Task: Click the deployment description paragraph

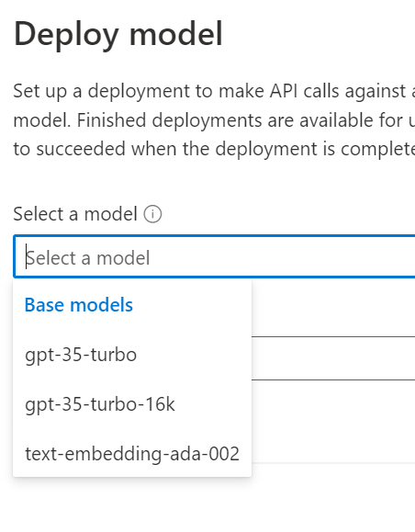Action: pos(214,119)
